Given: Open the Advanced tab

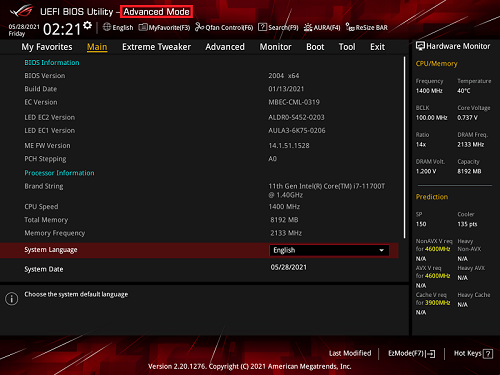Looking at the screenshot, I should (225, 47).
